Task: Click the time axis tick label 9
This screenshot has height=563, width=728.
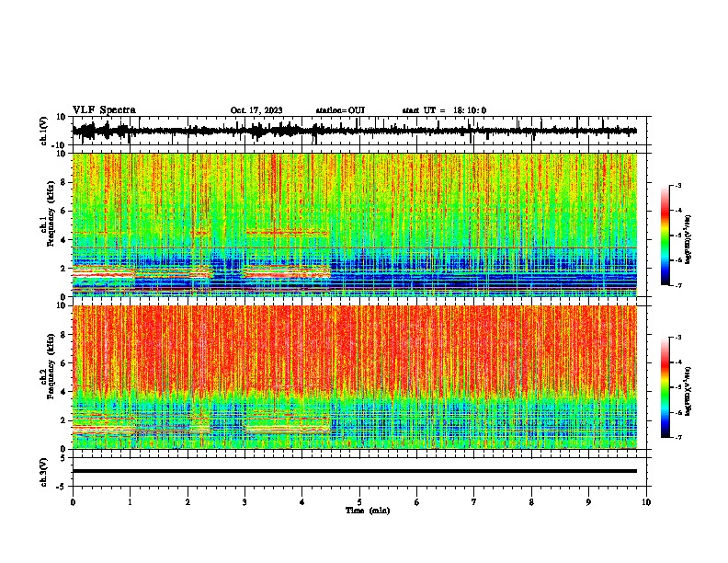Action: pos(588,502)
